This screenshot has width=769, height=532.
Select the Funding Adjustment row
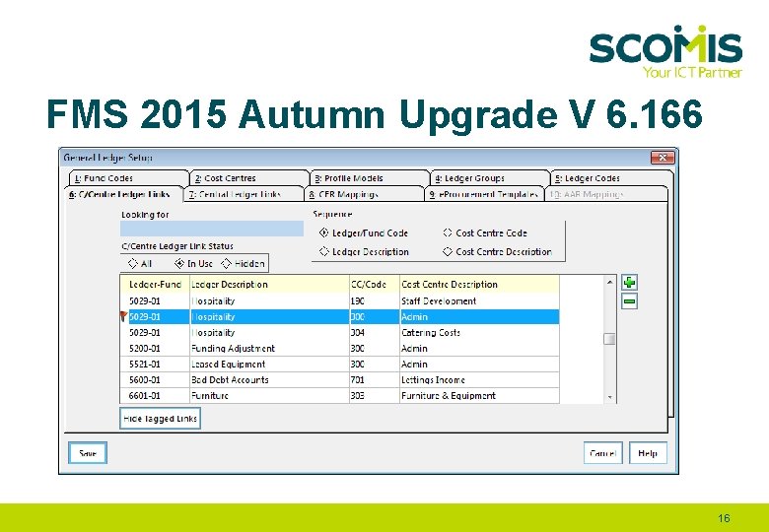click(340, 349)
